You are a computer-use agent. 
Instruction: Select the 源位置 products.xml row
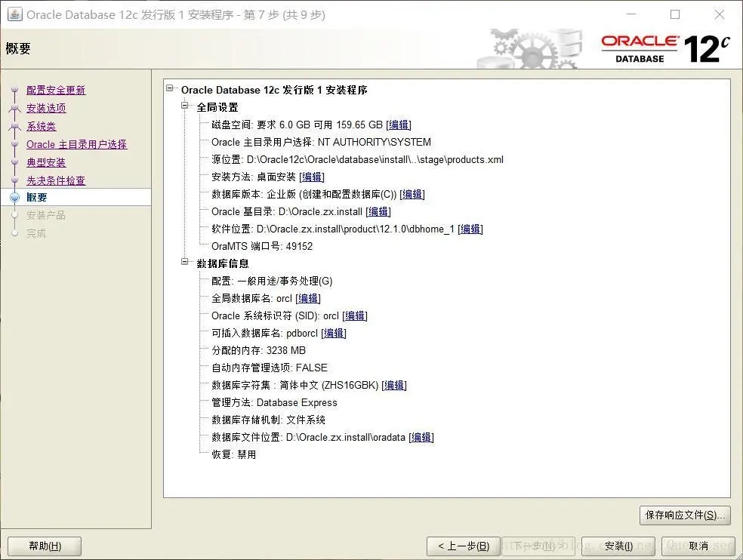coord(357,160)
